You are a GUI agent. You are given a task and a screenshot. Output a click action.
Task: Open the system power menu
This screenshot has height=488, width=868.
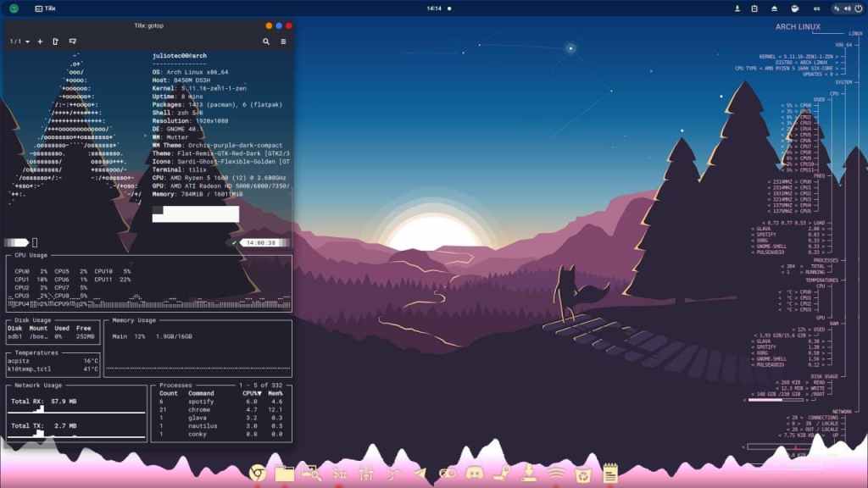(x=858, y=8)
